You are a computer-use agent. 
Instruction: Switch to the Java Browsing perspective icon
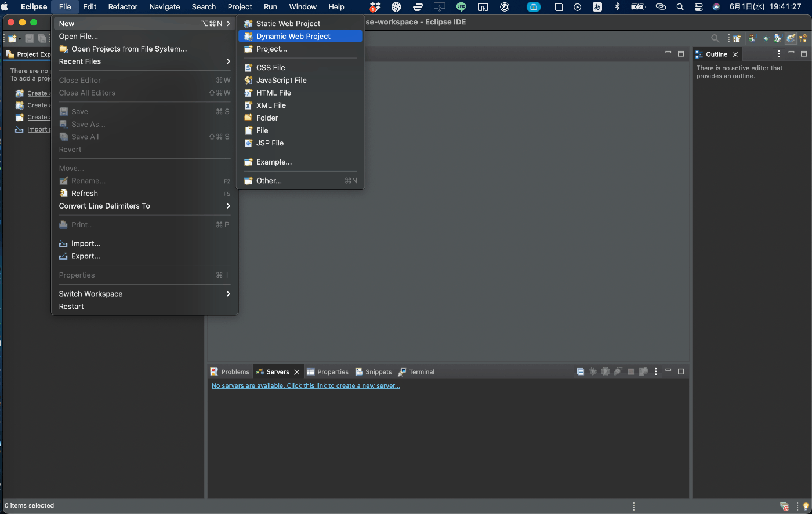pyautogui.click(x=778, y=38)
